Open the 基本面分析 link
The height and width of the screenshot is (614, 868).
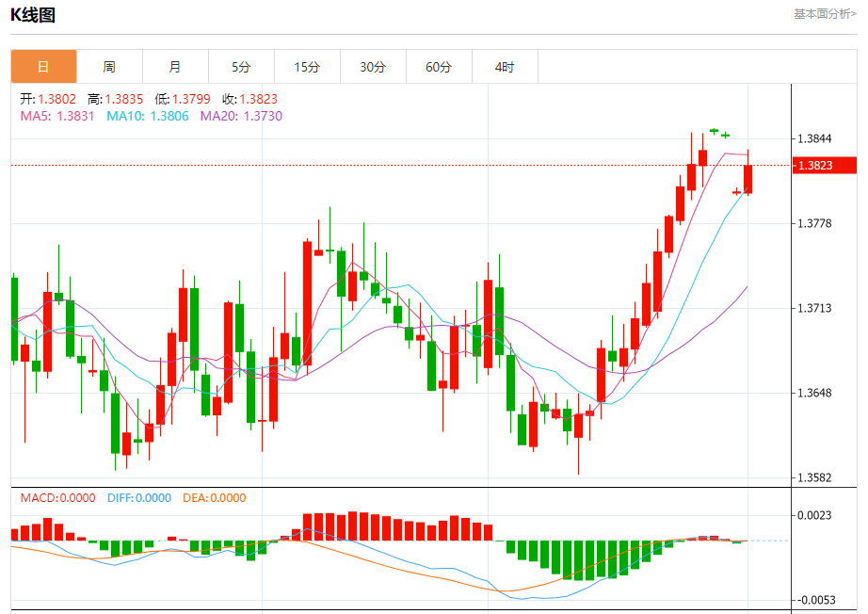[x=825, y=14]
